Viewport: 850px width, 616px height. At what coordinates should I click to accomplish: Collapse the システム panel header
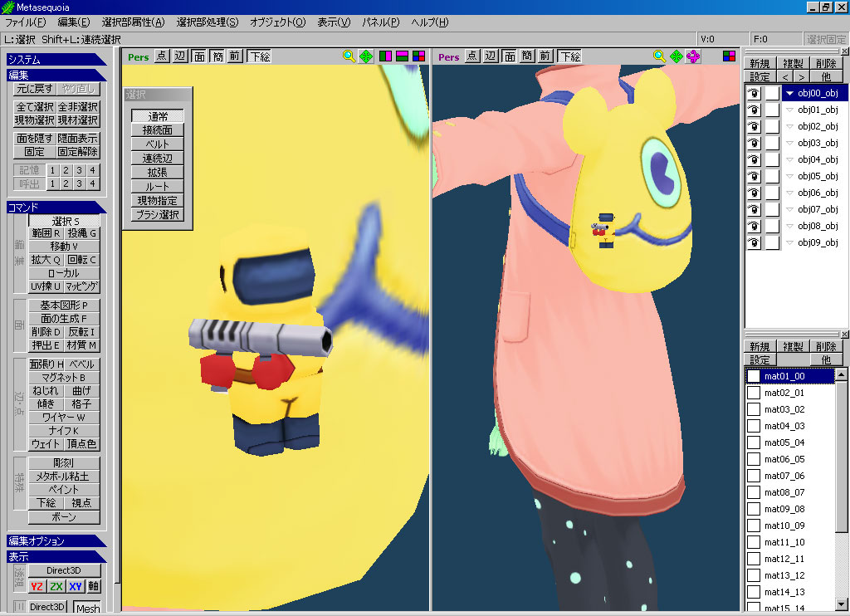click(56, 59)
